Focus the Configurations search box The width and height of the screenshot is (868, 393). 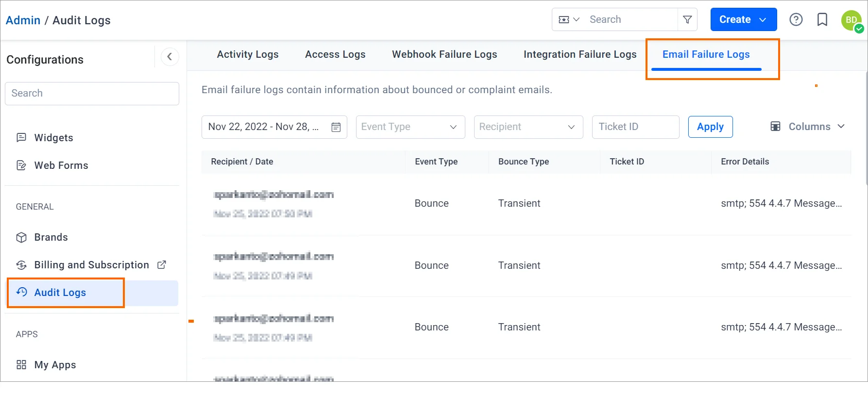point(92,93)
